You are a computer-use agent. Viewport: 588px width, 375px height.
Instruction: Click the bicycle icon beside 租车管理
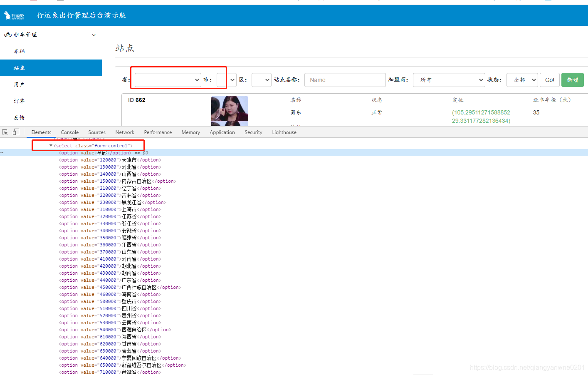tap(7, 35)
